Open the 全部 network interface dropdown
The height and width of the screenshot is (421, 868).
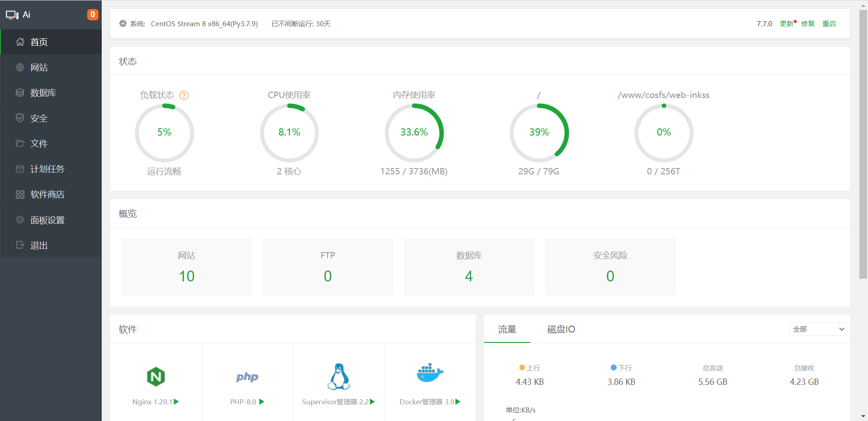818,329
